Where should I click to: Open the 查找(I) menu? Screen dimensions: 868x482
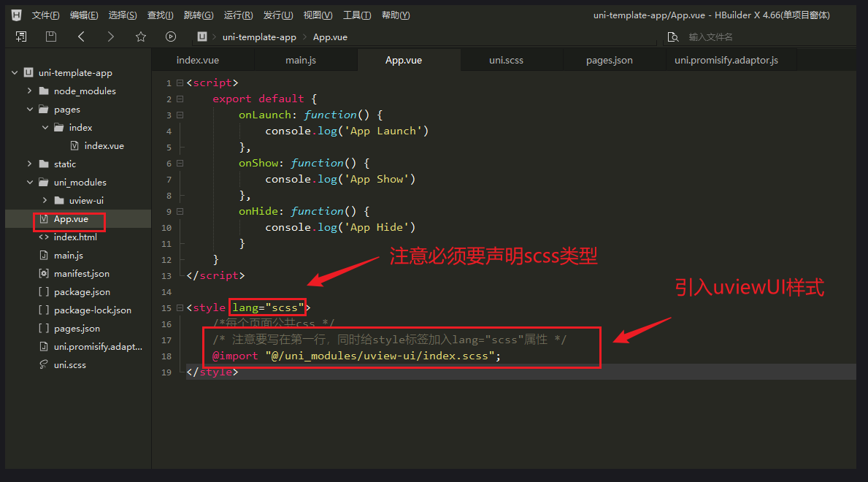point(160,15)
